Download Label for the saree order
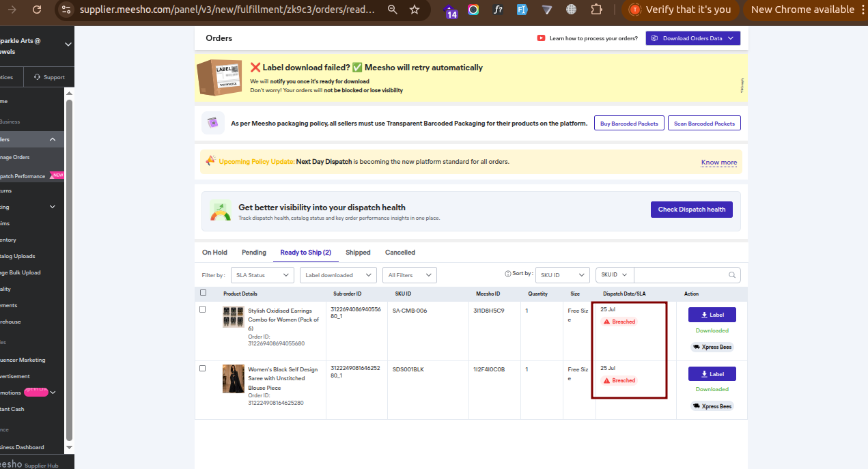868x469 pixels. 712,374
